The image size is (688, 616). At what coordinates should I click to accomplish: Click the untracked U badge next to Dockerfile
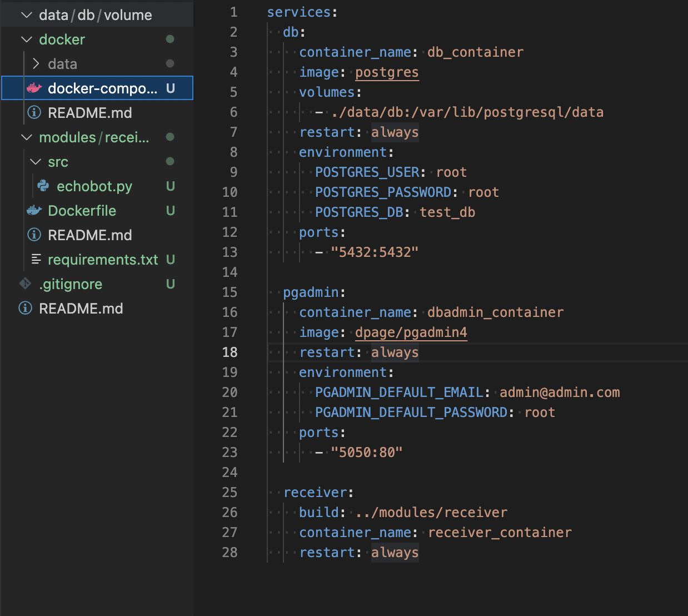click(x=171, y=211)
